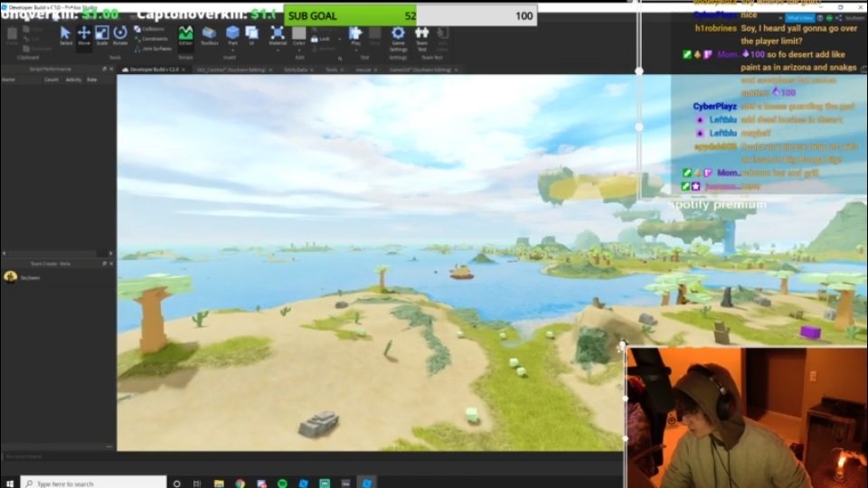
Task: Click the Paste clipboard icon
Action: coord(12,35)
